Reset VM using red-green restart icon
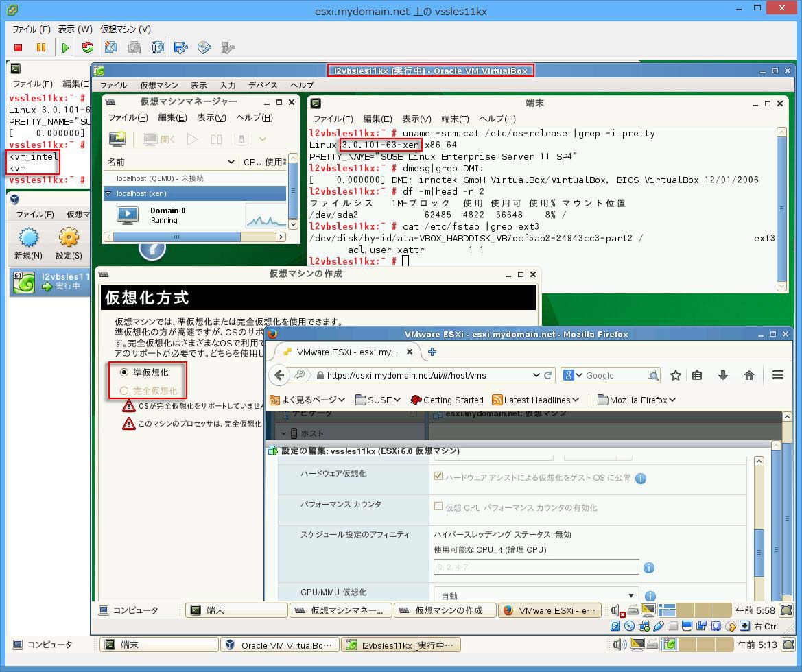The width and height of the screenshot is (802, 672). (88, 47)
